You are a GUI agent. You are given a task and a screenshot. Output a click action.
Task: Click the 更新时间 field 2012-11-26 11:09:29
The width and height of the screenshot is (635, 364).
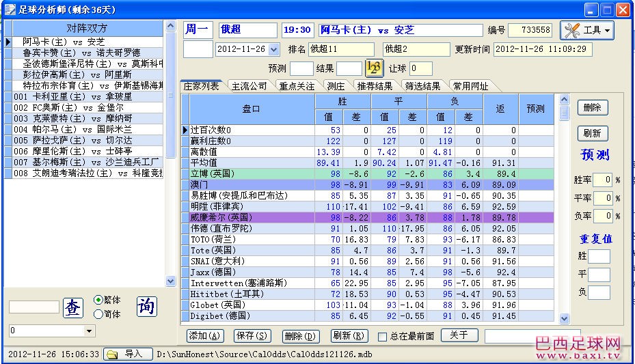click(x=543, y=49)
